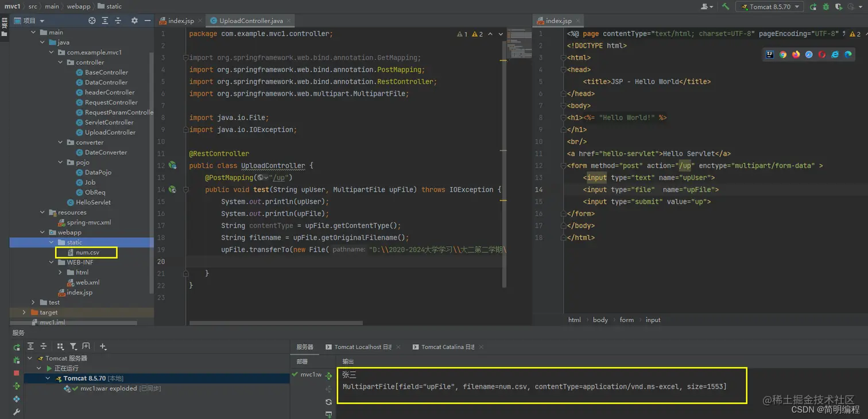Switch to 服务器 tab in Services

click(305, 347)
